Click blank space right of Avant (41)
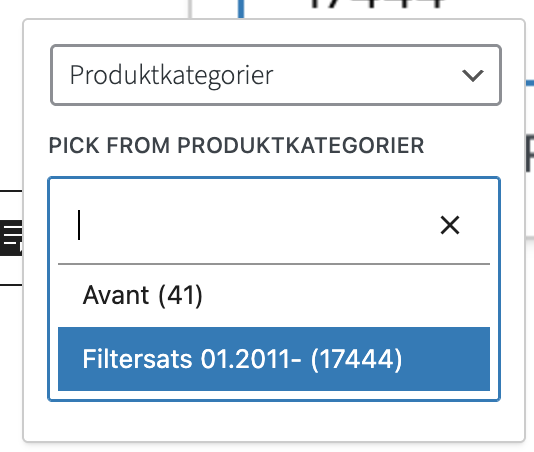The height and width of the screenshot is (452, 534). pos(346,295)
